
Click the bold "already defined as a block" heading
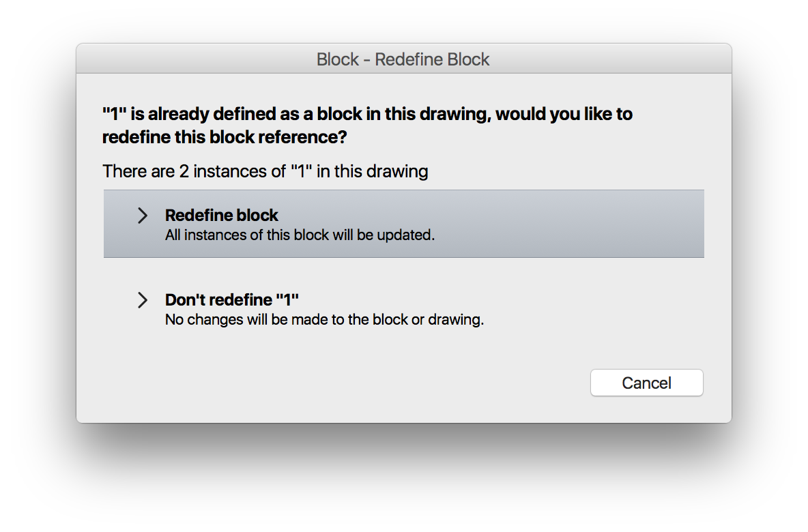(x=367, y=115)
